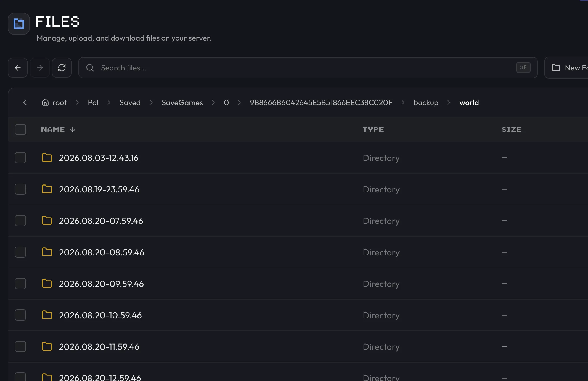
Task: Click the current world breadcrumb
Action: point(469,103)
